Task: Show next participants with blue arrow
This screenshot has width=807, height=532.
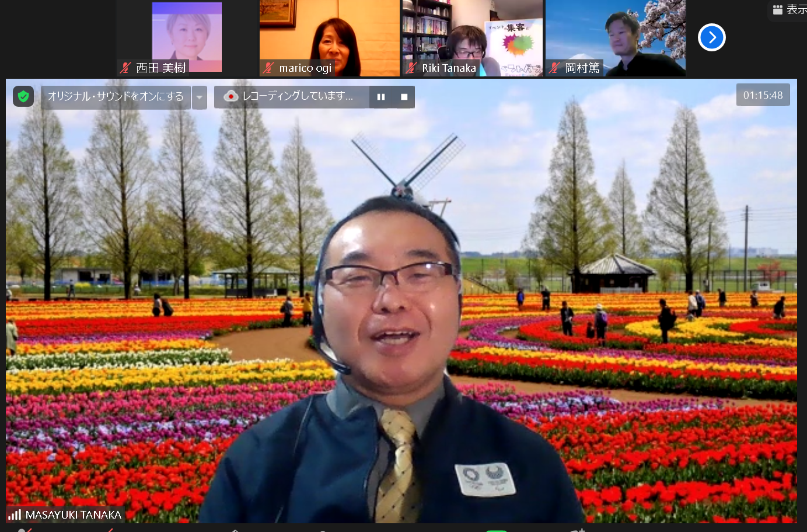Action: point(711,37)
